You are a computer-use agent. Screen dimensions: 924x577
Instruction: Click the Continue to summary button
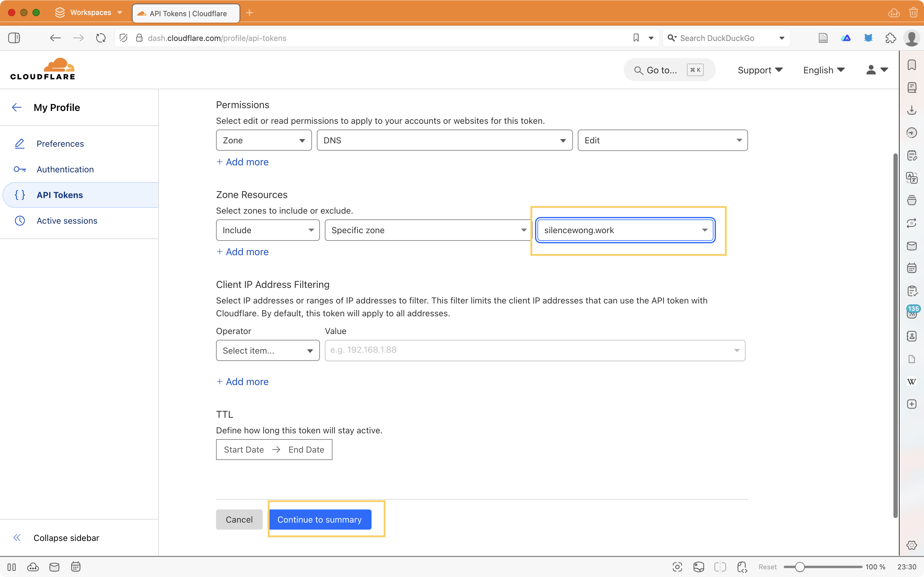pyautogui.click(x=320, y=519)
